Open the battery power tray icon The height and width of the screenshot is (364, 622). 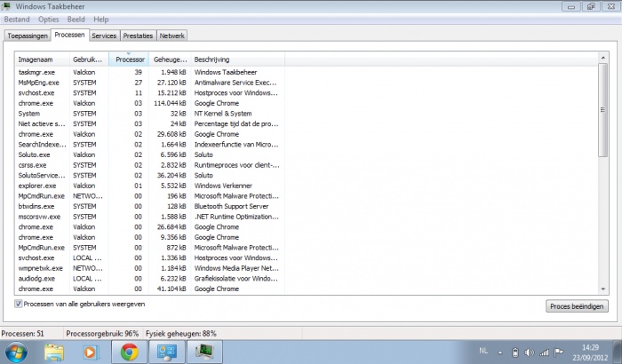click(x=514, y=352)
